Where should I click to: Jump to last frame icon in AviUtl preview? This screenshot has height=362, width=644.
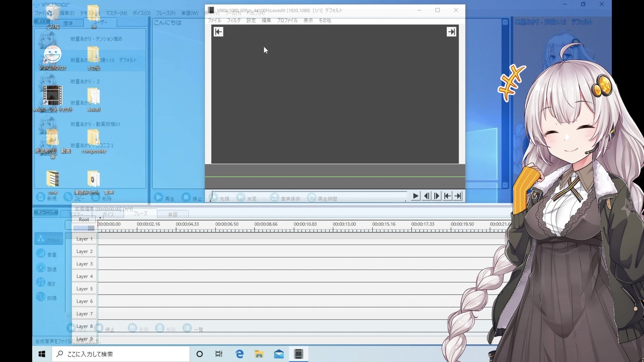coord(451,32)
